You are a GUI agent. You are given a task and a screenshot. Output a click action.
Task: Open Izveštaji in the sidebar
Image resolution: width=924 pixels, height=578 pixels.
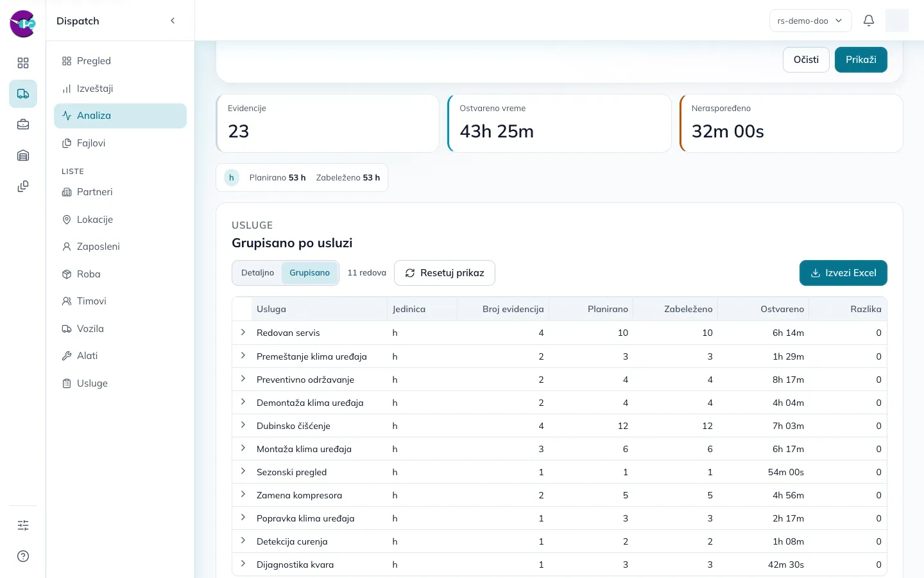[120, 89]
